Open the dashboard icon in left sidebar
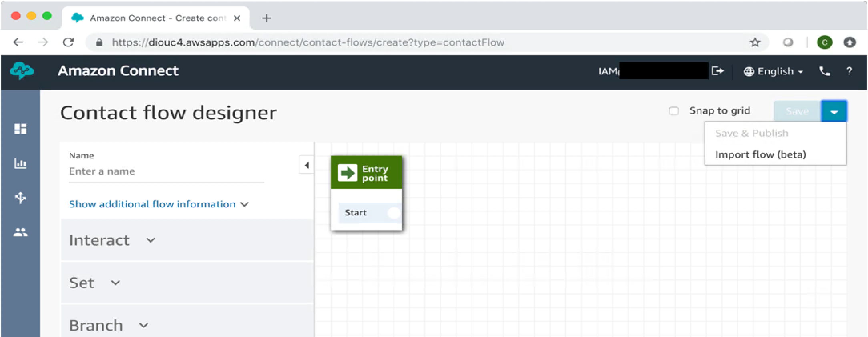Screen dimensions: 868x337 point(20,129)
